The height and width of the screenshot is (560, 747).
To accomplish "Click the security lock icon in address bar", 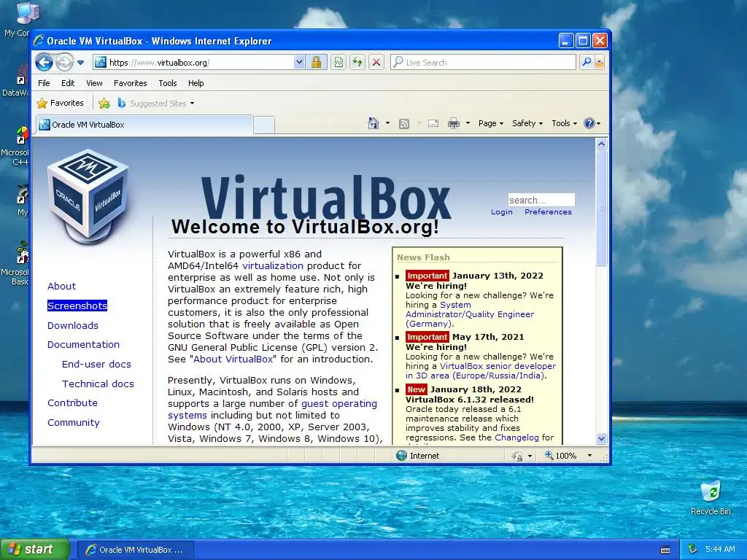I will tap(316, 63).
